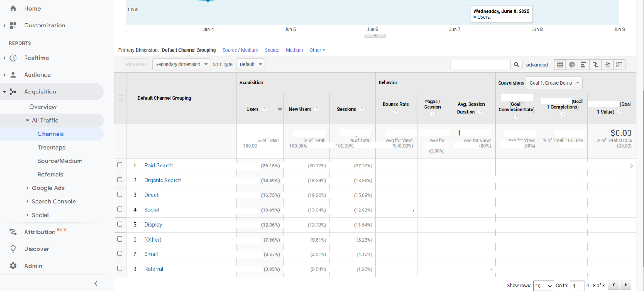
Task: Toggle the select-all header checkbox
Action: click(x=120, y=98)
